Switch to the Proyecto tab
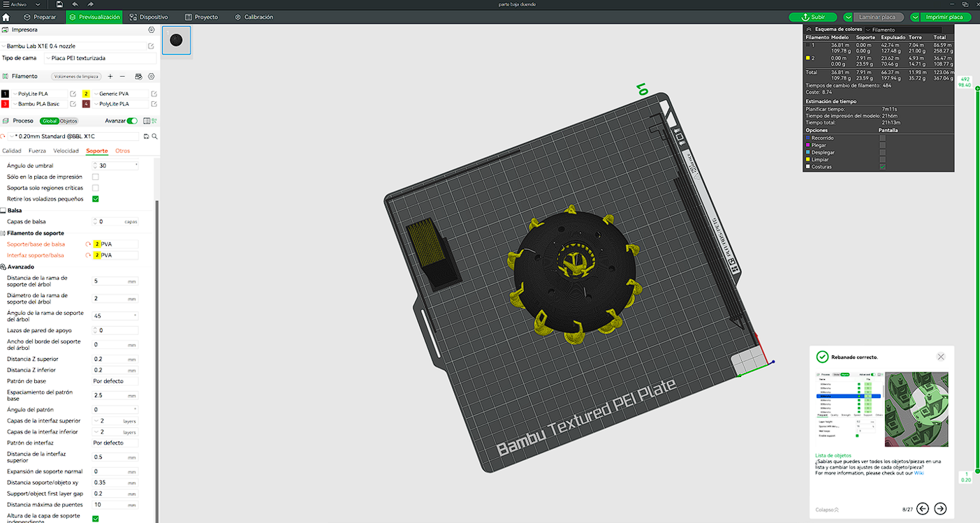 tap(202, 17)
